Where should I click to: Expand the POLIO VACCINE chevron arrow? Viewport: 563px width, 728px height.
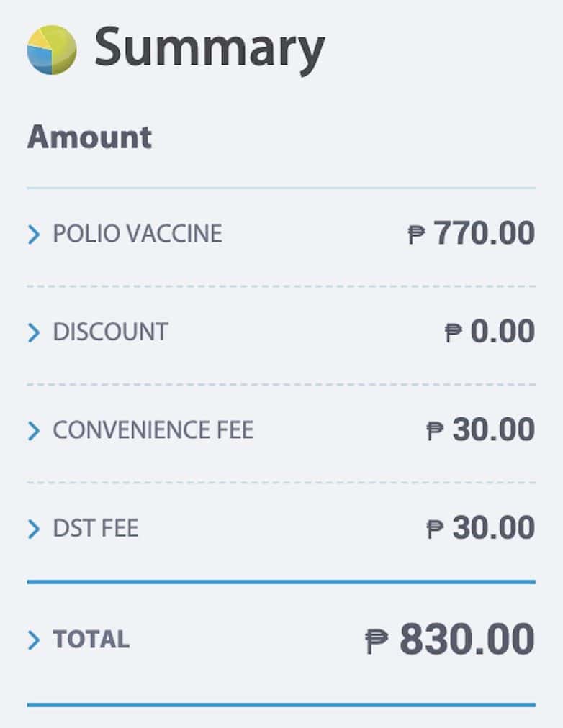(x=34, y=235)
